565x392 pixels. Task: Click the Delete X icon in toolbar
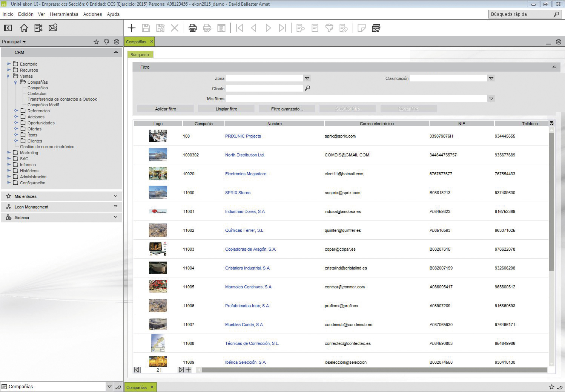[175, 28]
